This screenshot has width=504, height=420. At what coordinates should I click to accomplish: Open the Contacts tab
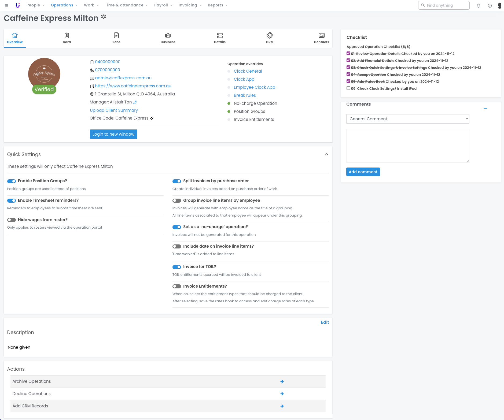pyautogui.click(x=321, y=38)
